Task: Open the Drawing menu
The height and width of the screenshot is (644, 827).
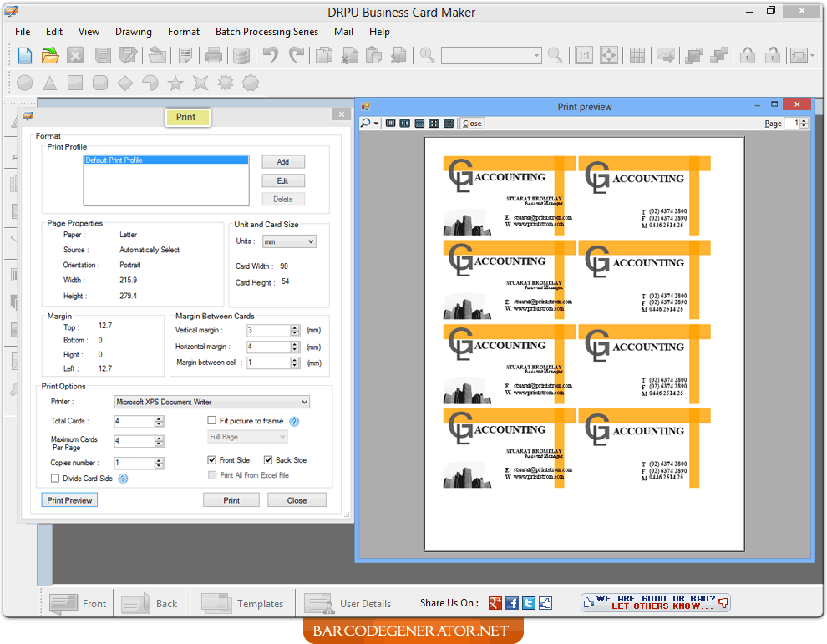Action: coord(134,32)
